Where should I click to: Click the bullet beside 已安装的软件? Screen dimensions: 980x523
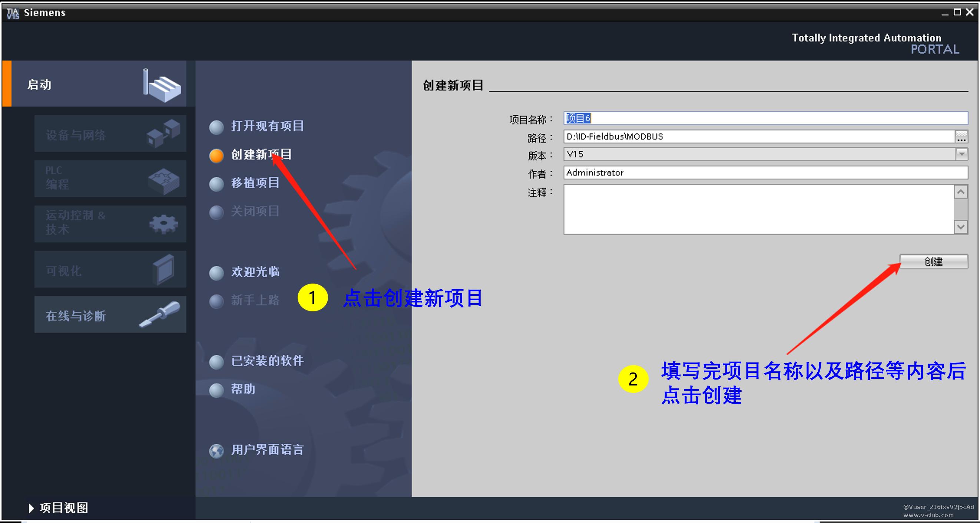point(216,362)
